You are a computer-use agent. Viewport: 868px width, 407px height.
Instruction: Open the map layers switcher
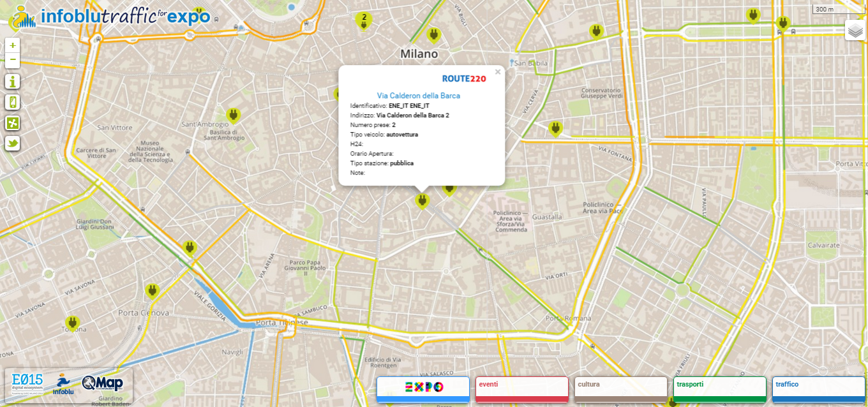855,30
